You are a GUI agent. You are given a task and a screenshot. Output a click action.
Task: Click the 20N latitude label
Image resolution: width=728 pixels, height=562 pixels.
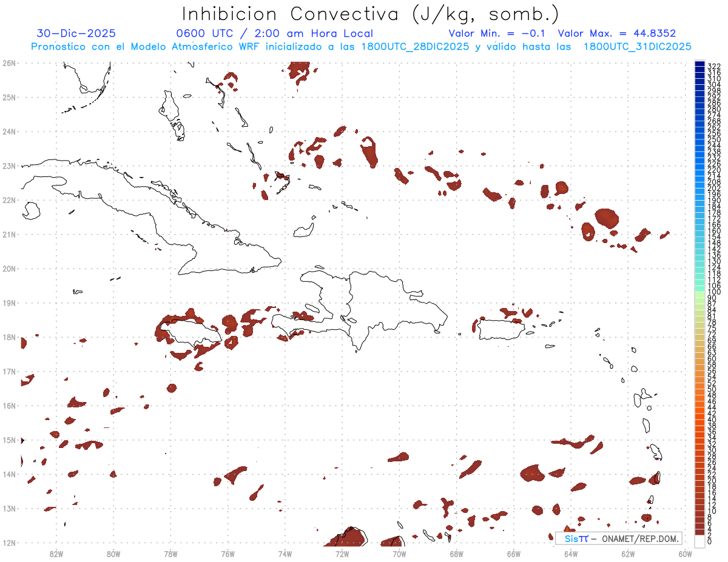click(x=9, y=269)
